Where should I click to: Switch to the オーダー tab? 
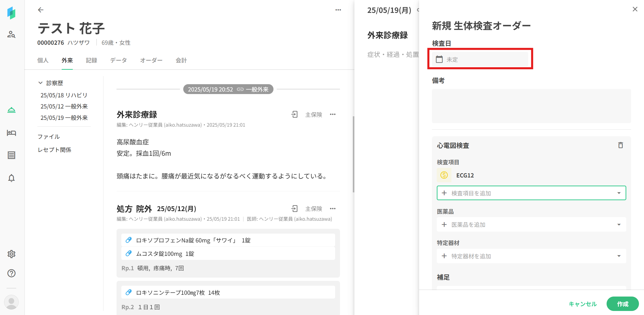pyautogui.click(x=151, y=60)
